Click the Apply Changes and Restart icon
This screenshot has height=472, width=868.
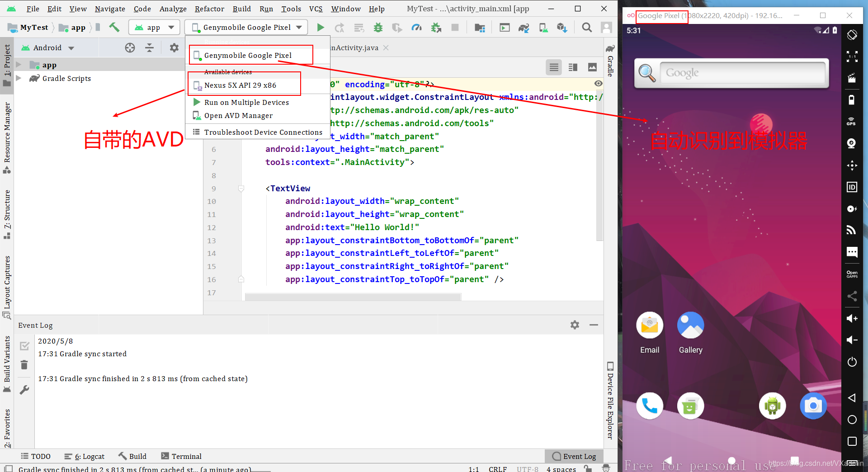coord(340,28)
